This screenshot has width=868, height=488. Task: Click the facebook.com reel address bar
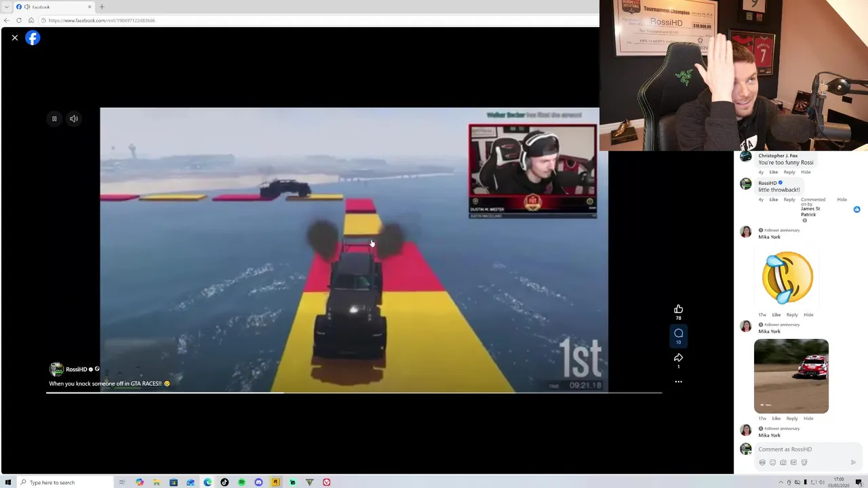(x=317, y=20)
